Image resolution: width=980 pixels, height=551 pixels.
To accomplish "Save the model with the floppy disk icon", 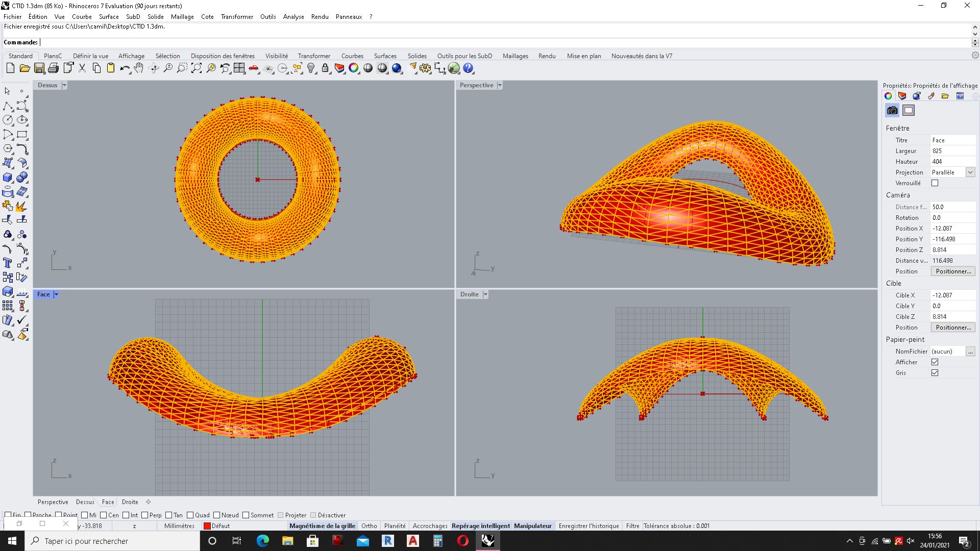I will (x=39, y=68).
